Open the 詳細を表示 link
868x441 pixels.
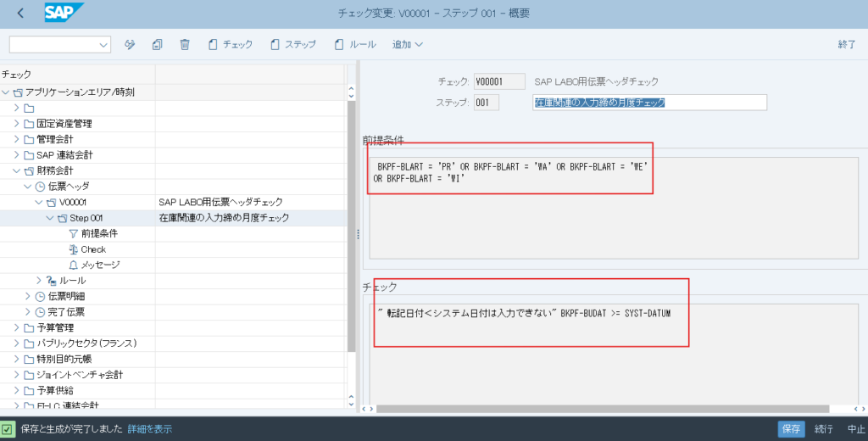point(149,429)
